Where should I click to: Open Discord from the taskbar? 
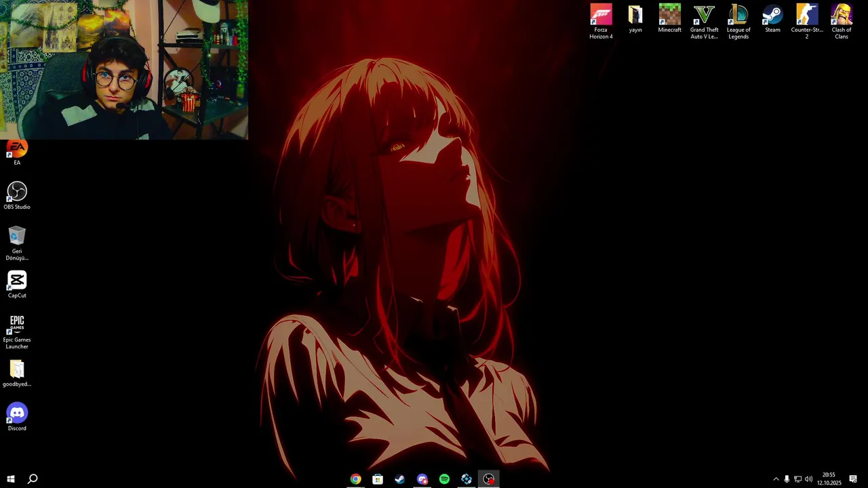tap(422, 479)
